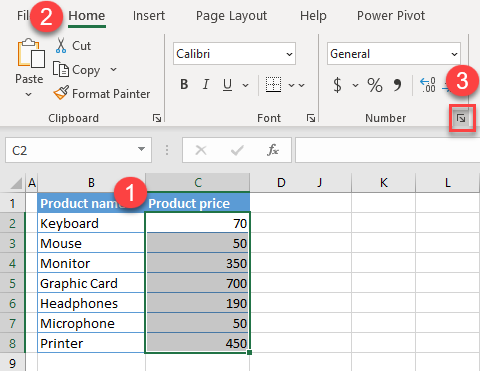Click the Borders icon in Font group
This screenshot has width=480, height=371.
[273, 85]
